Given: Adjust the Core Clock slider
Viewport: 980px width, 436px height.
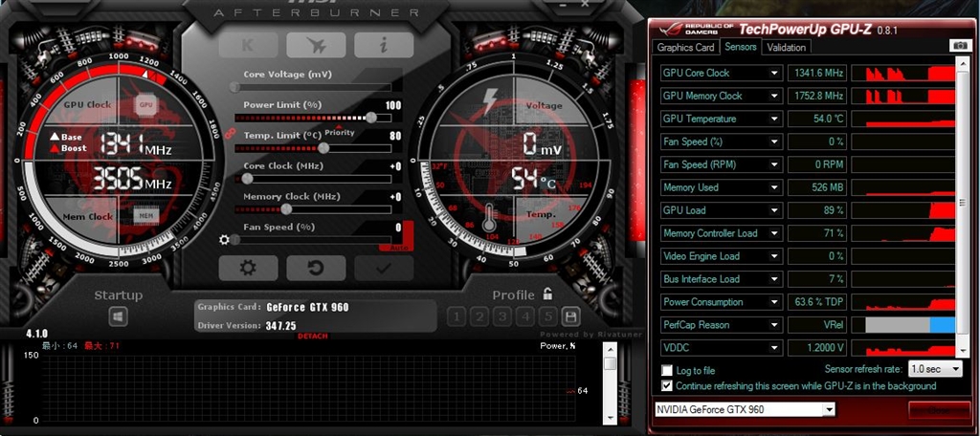Looking at the screenshot, I should point(313,179).
